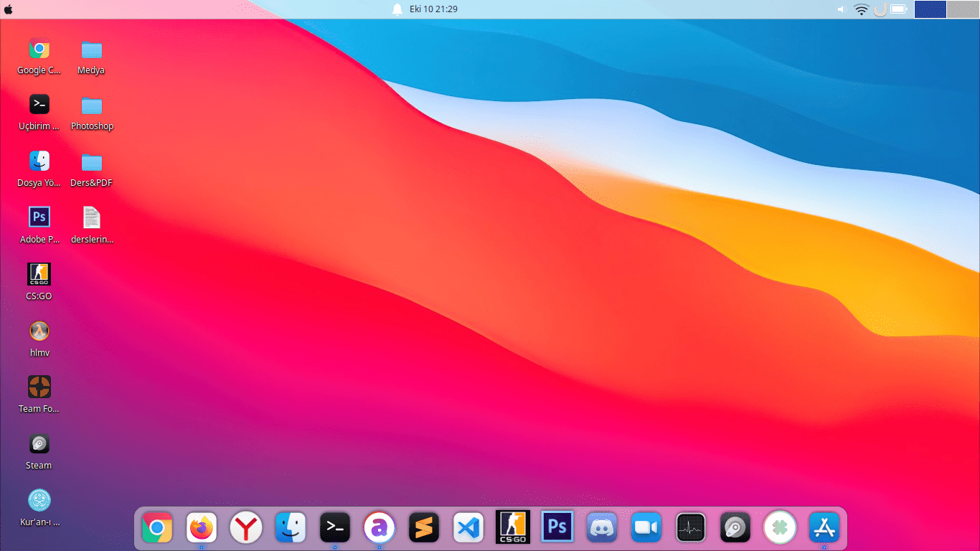Open Steam from the desktop
The image size is (980, 551).
click(39, 445)
